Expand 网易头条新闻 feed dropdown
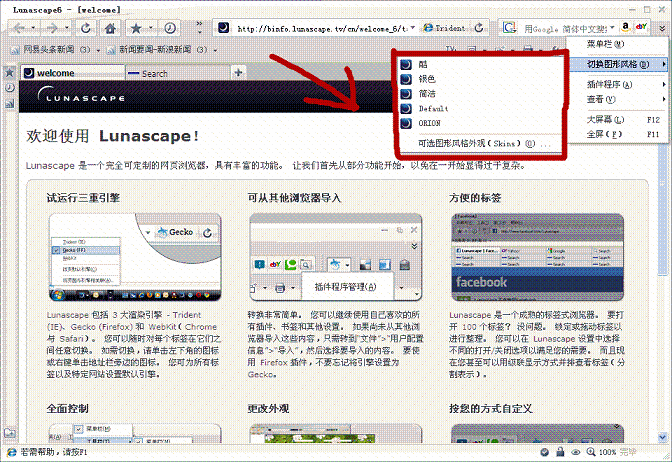Image resolution: width=672 pixels, height=462 pixels. (x=98, y=50)
